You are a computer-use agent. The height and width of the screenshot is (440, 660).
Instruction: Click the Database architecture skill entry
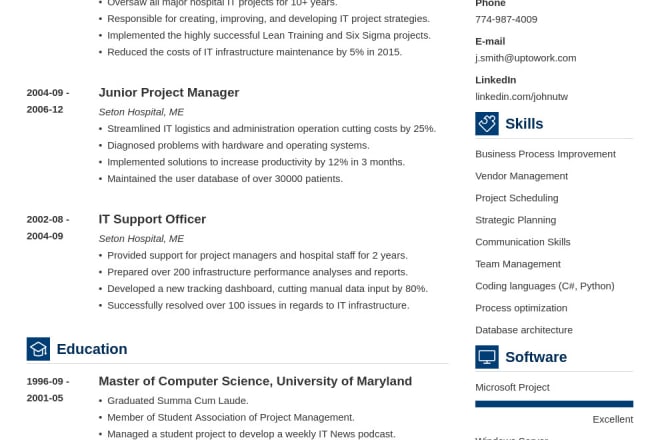[524, 330]
